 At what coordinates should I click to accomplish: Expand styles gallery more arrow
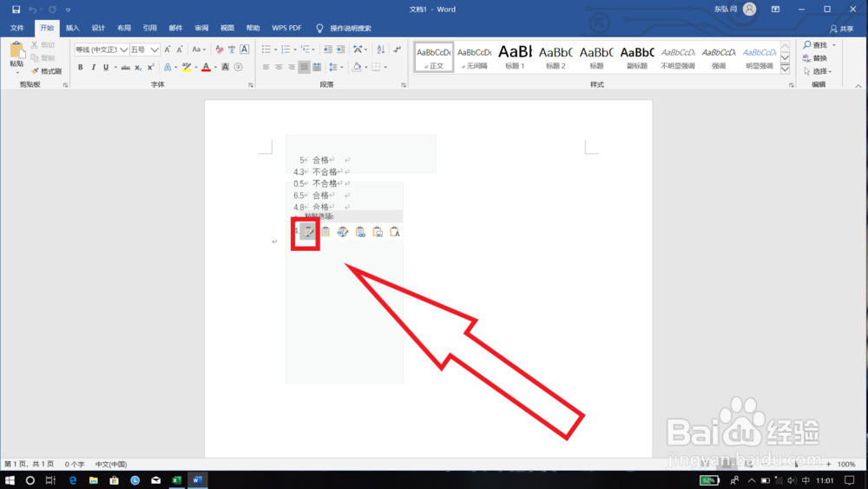pos(785,69)
